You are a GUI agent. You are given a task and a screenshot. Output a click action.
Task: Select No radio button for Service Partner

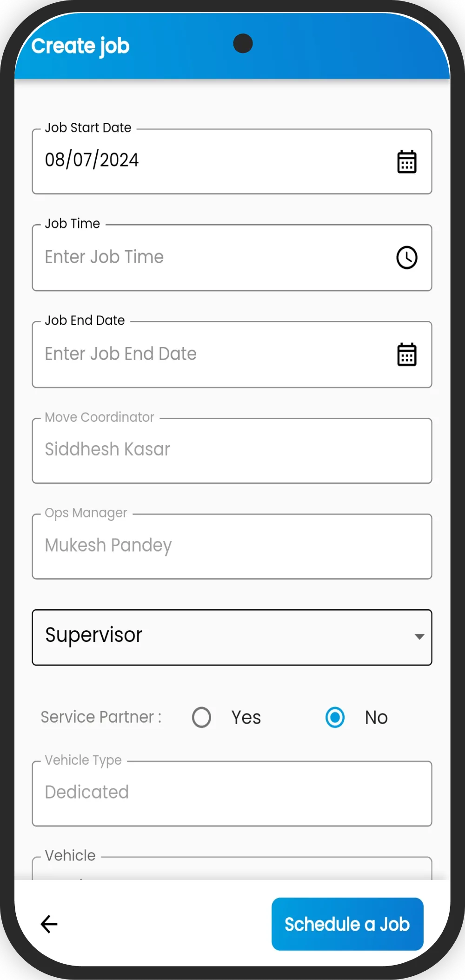335,717
